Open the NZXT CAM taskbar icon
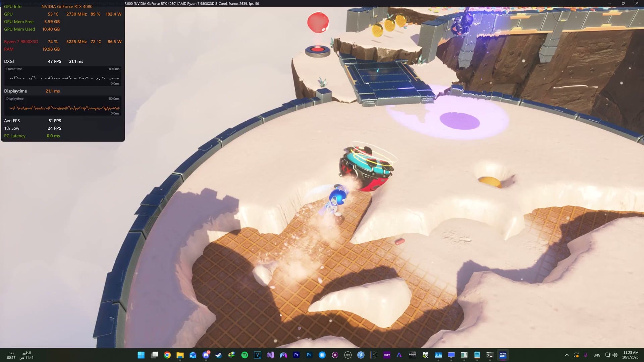The width and height of the screenshot is (644, 362). 387,355
